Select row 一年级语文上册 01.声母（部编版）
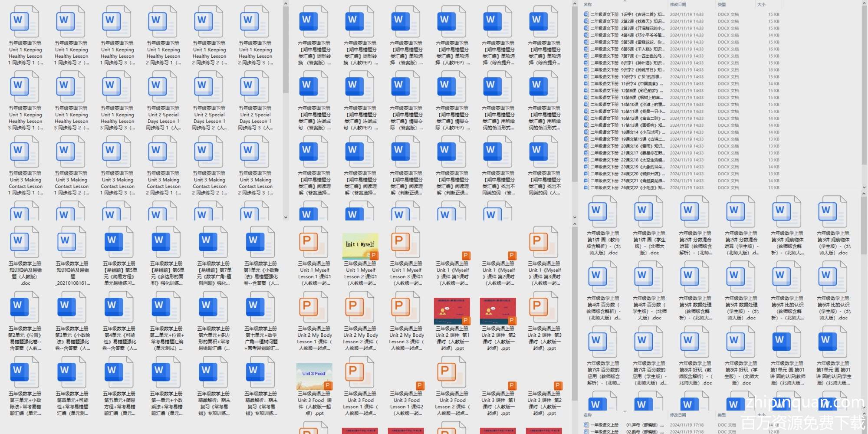 pyautogui.click(x=682, y=425)
